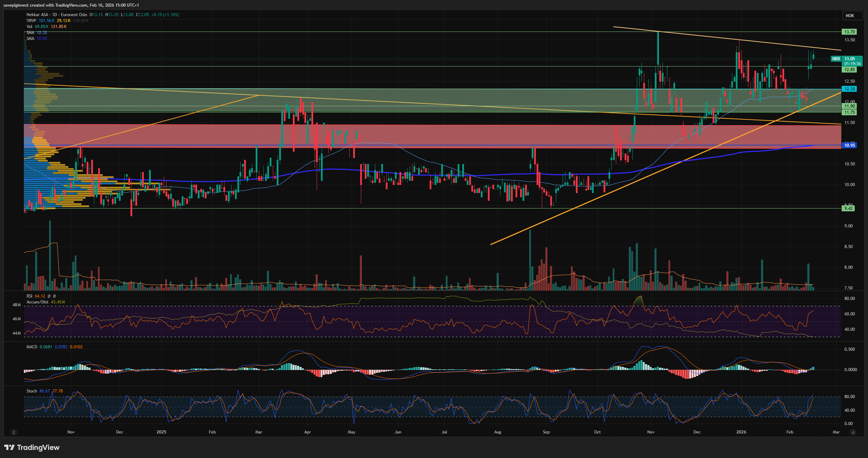
Task: Select the Vol indicator legend
Action: [x=29, y=27]
